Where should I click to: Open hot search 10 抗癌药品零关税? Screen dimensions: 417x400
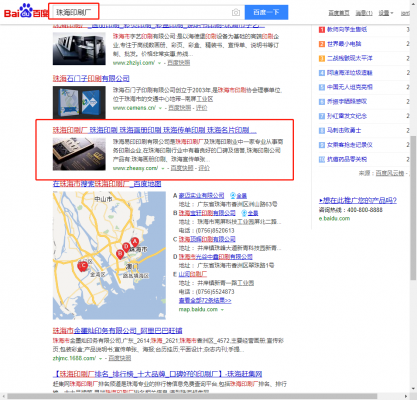tap(347, 159)
